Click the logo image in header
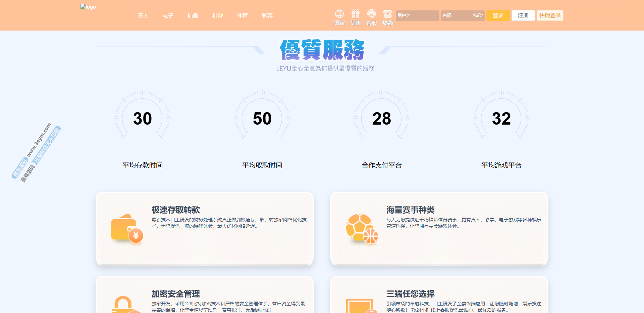644x313 pixels. click(x=88, y=7)
